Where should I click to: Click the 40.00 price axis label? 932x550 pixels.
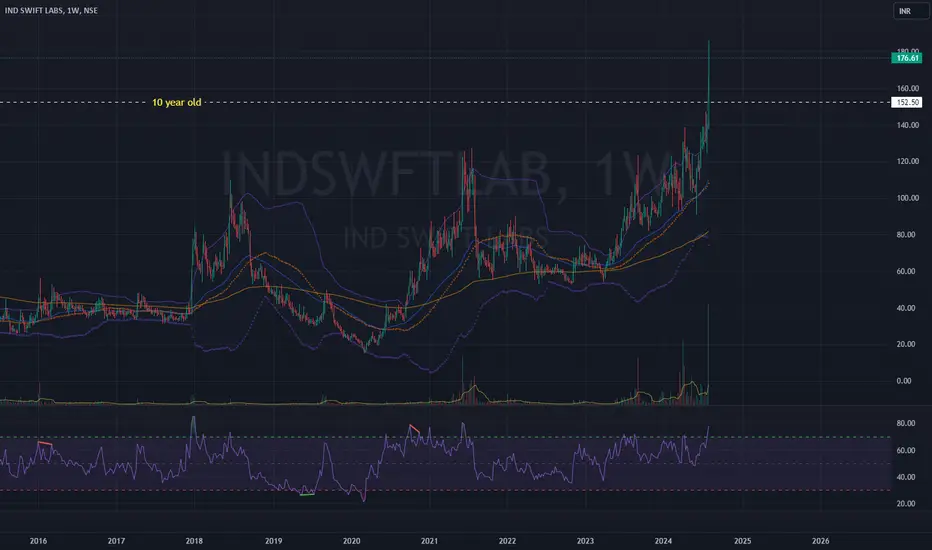coord(908,308)
